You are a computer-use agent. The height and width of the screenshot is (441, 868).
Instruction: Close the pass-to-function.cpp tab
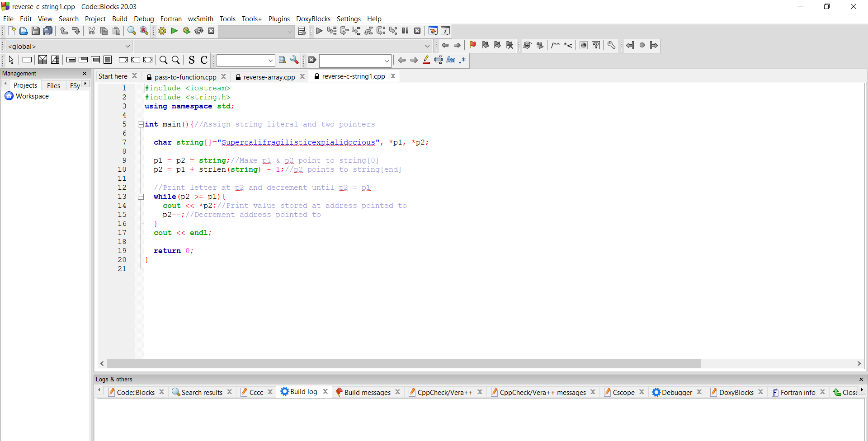[x=223, y=77]
